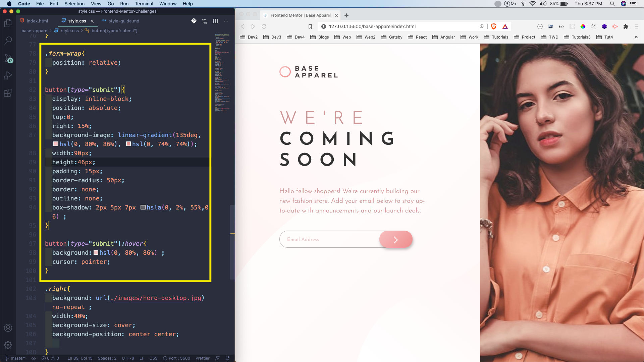Viewport: 644px width, 362px height.
Task: Open Brave Rewards triangle icon
Action: [x=505, y=26]
